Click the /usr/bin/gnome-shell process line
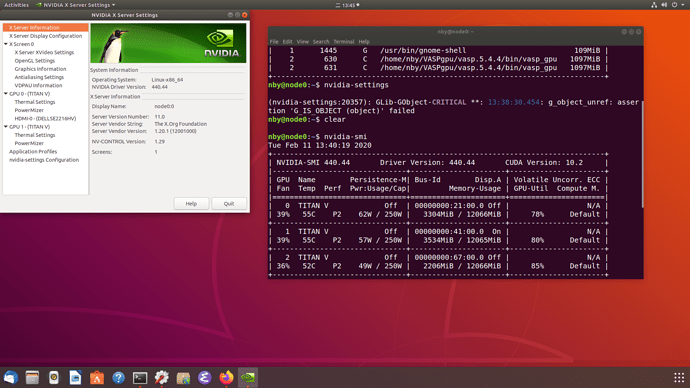This screenshot has width=690, height=388. click(x=423, y=51)
